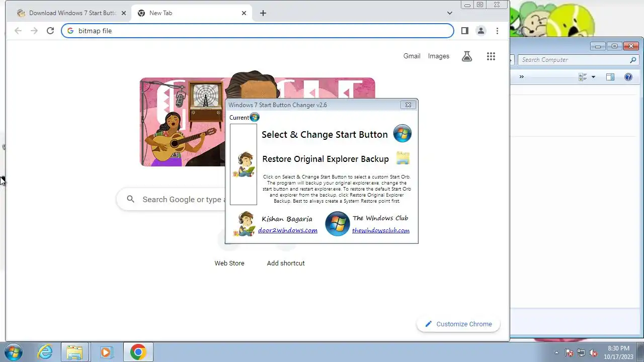Open the clock showing 8:30 PM
This screenshot has height=362, width=644.
tap(618, 352)
